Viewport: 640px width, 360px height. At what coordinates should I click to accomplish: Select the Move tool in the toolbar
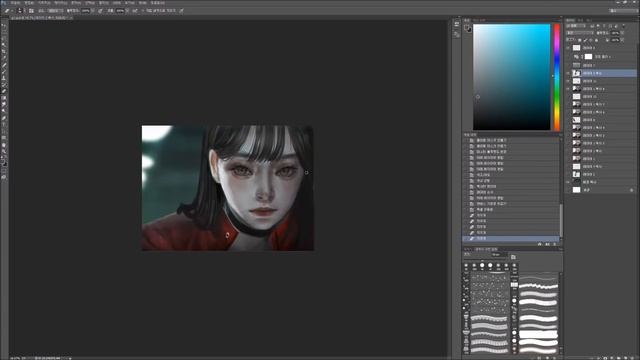(4, 25)
